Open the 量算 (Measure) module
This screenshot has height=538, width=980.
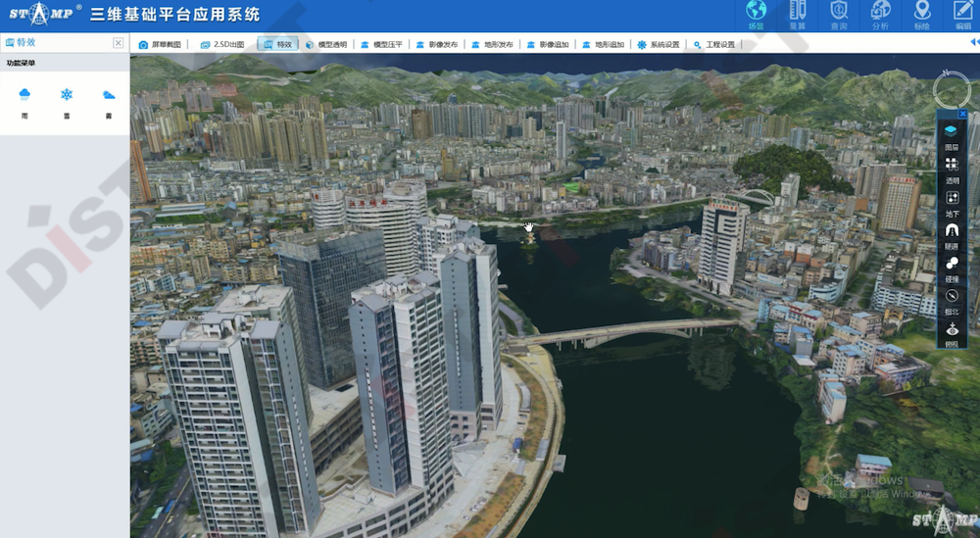[x=798, y=15]
